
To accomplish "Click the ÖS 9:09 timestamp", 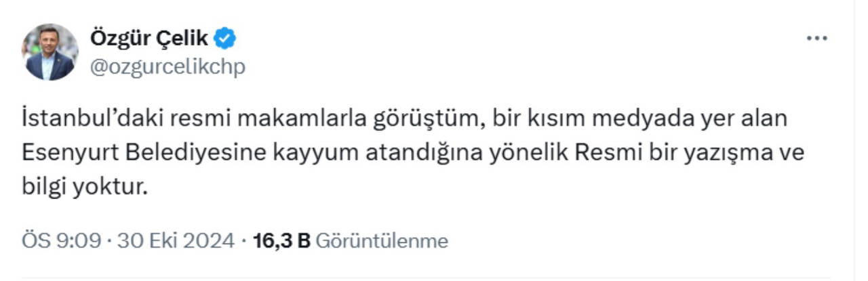I will [61, 241].
